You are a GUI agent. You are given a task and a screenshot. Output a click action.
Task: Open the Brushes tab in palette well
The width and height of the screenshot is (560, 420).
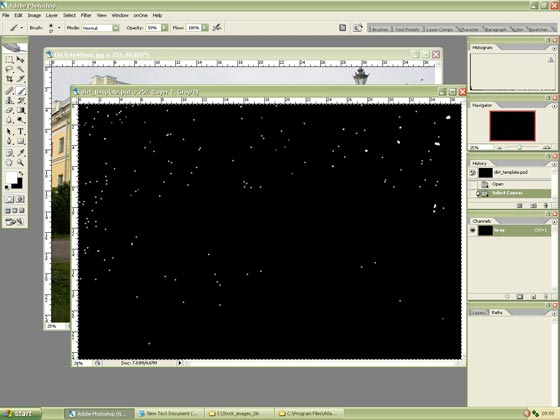pyautogui.click(x=380, y=29)
